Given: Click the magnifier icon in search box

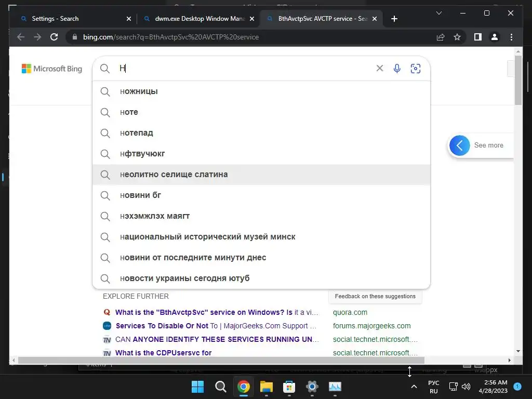Looking at the screenshot, I should coord(105,68).
